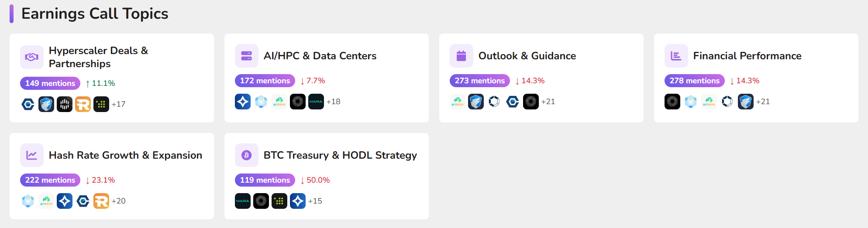Open the Financial Performance topic title
Image resolution: width=868 pixels, height=228 pixels.
point(747,56)
